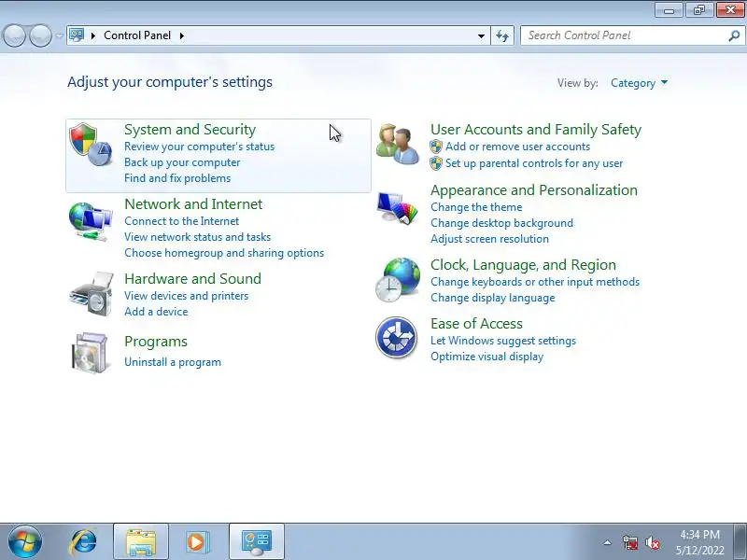This screenshot has height=560, width=747.
Task: Open the System and Security heading link
Action: coord(190,130)
